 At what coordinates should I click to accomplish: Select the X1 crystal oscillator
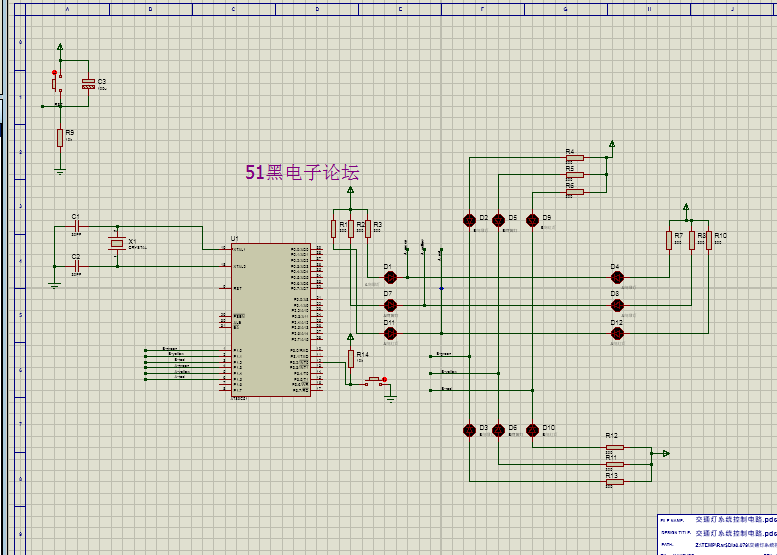[x=117, y=243]
